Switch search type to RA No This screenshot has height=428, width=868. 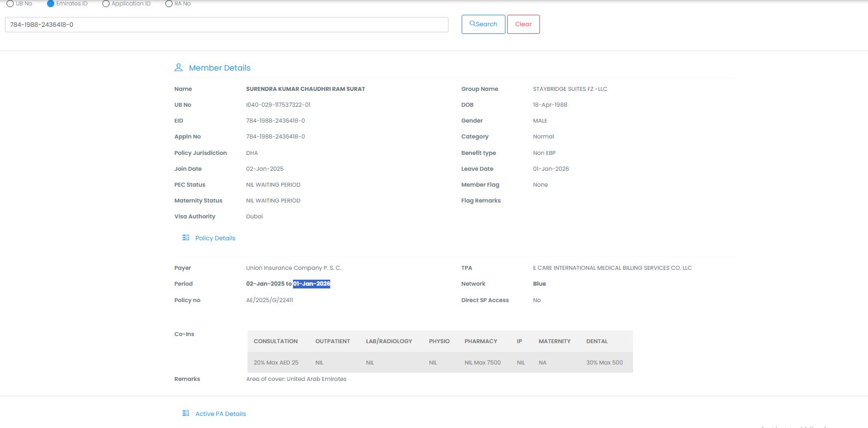click(x=169, y=4)
